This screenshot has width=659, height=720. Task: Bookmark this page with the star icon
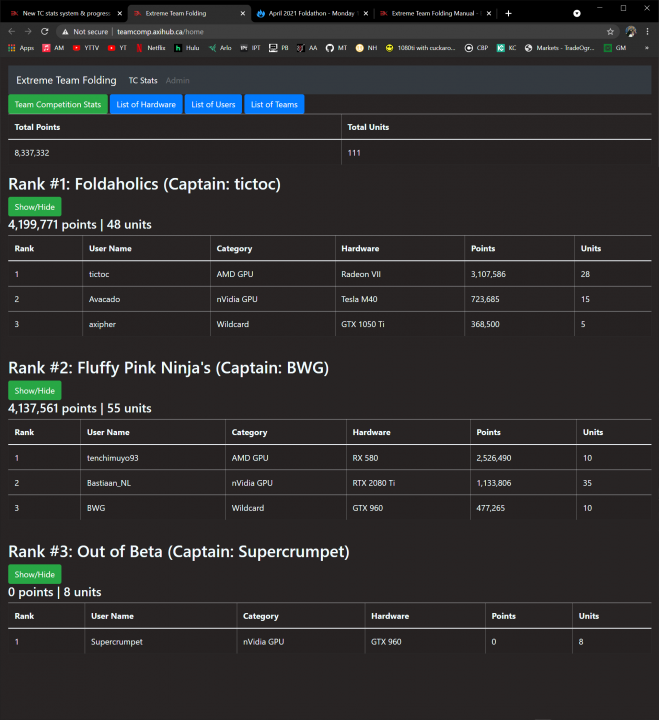pos(610,31)
